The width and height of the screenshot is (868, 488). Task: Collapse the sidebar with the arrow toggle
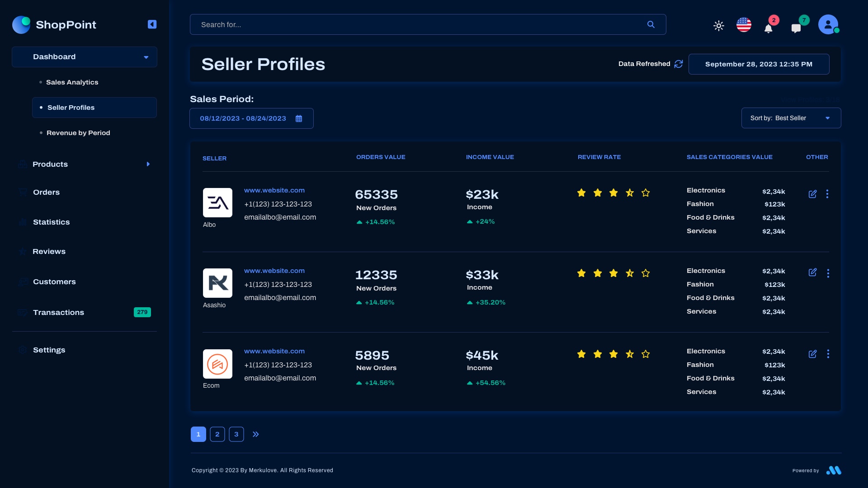[152, 24]
